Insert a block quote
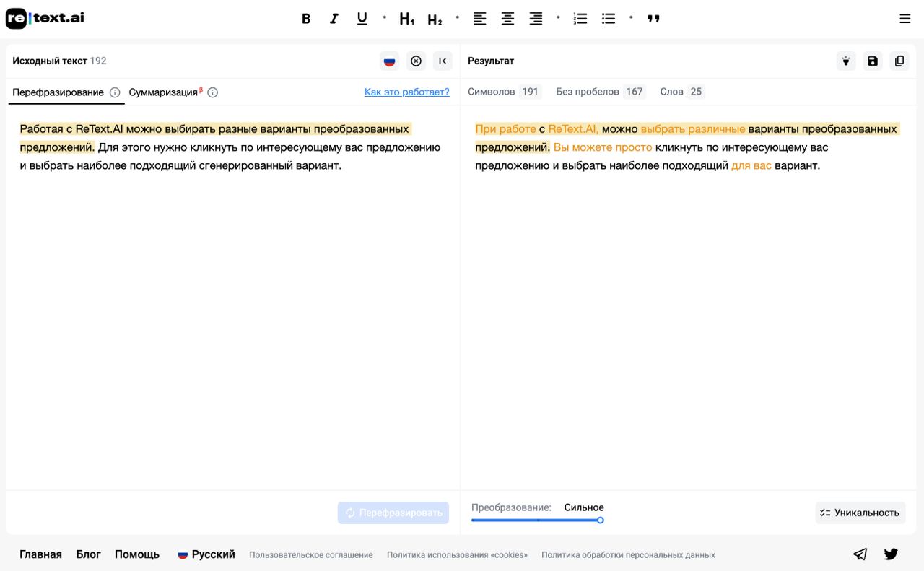The width and height of the screenshot is (924, 571). (653, 19)
